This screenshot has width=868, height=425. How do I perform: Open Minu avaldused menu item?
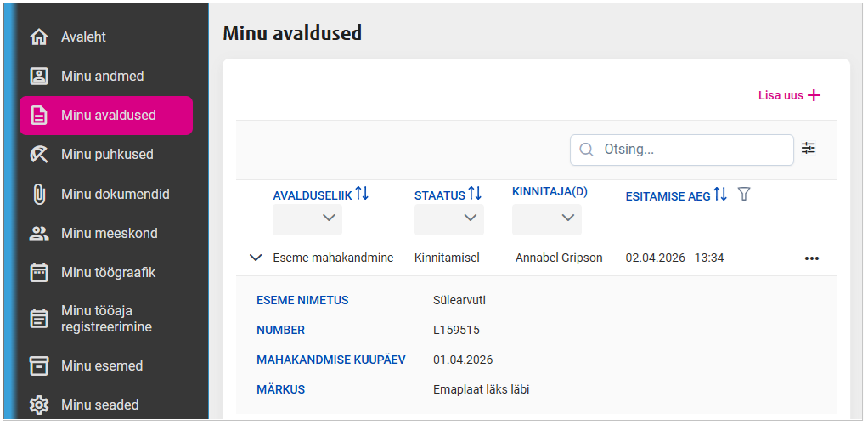pos(107,116)
